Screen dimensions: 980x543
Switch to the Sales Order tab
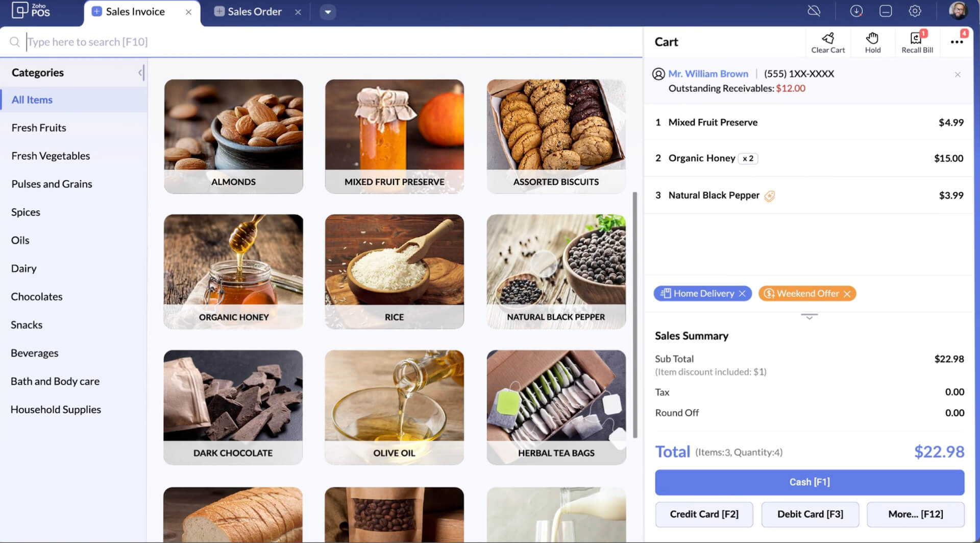(254, 12)
